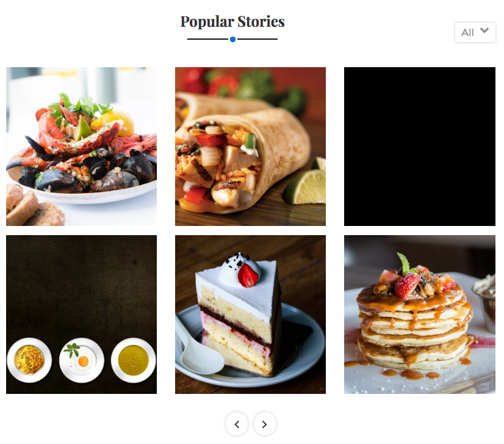This screenshot has width=504, height=444.
Task: Open the All category filter dropdown
Action: coord(475,32)
